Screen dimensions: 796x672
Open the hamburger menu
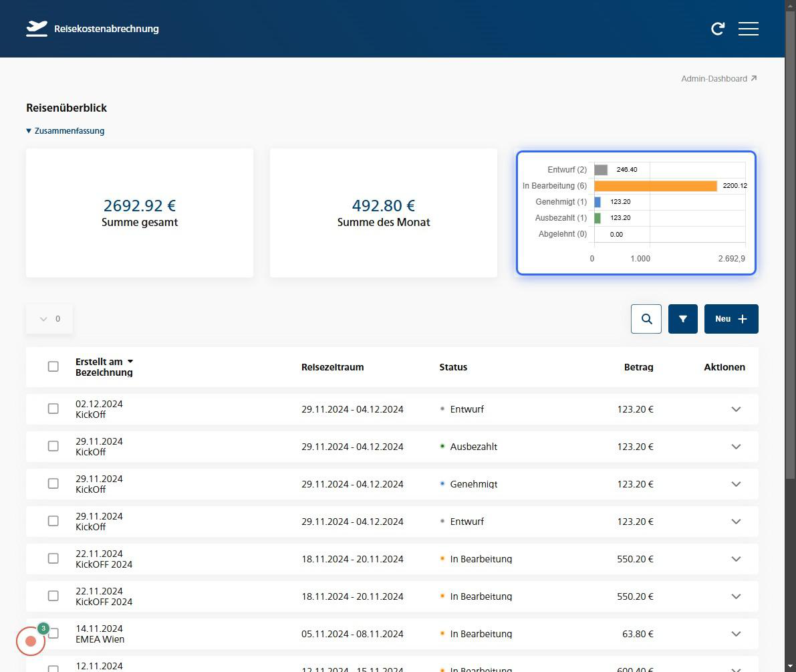(x=748, y=29)
